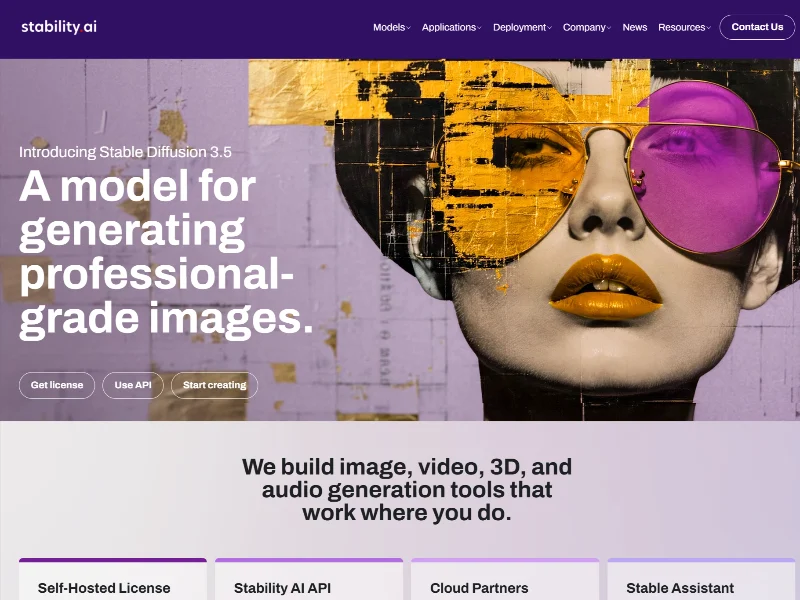
Task: Click the Introducing Stable Diffusion 3.5 text
Action: tap(125, 152)
